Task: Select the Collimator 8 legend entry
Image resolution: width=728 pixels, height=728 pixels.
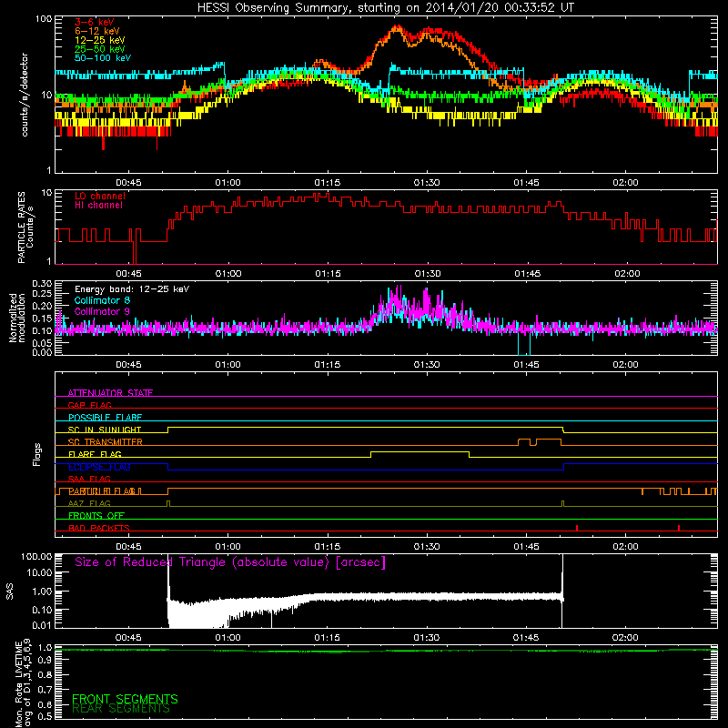Action: [x=102, y=300]
